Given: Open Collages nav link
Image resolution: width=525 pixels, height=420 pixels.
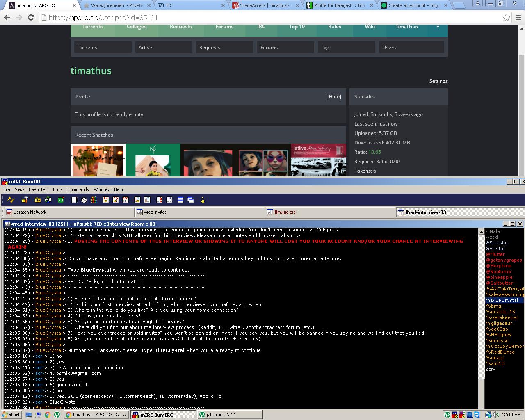Looking at the screenshot, I should tap(137, 27).
